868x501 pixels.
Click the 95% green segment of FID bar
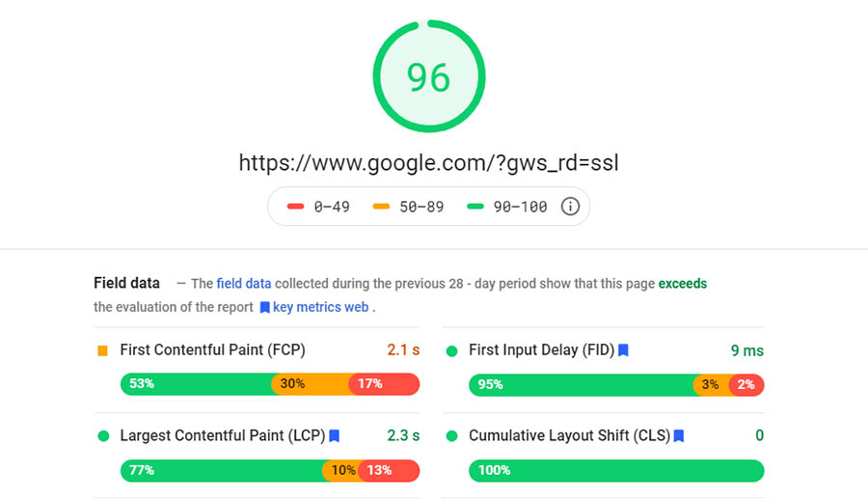[581, 385]
